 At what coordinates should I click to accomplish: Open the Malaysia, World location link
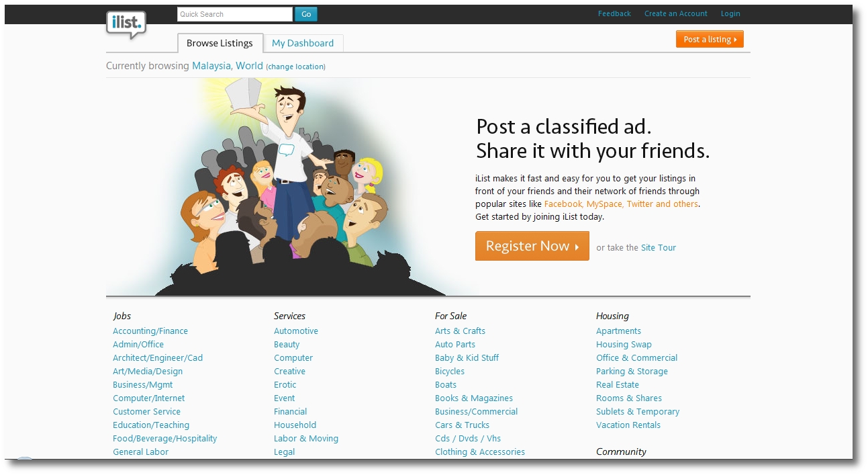click(x=228, y=66)
